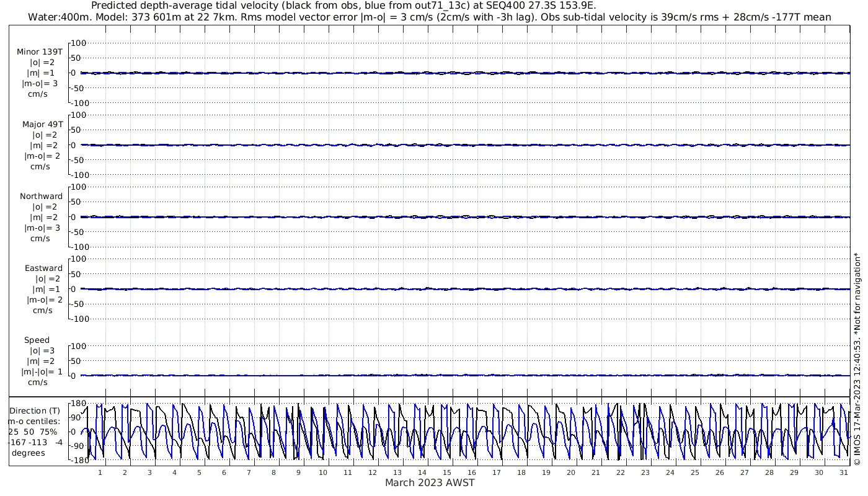
Task: Select the "Major 49T" panel label
Action: point(43,124)
